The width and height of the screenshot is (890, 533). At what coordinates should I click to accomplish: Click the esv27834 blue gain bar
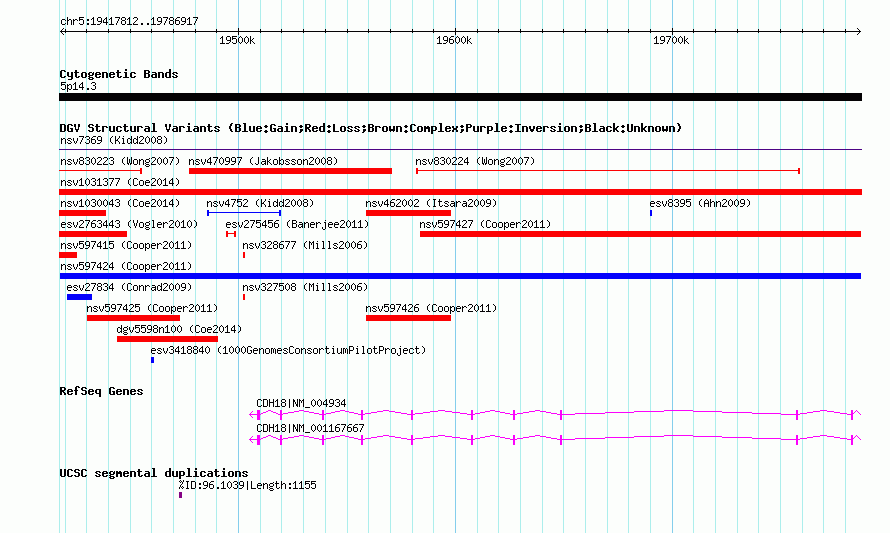(79, 297)
